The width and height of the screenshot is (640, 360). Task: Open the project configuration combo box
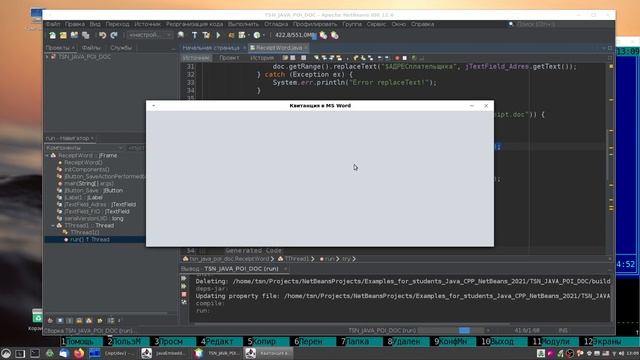coord(150,36)
